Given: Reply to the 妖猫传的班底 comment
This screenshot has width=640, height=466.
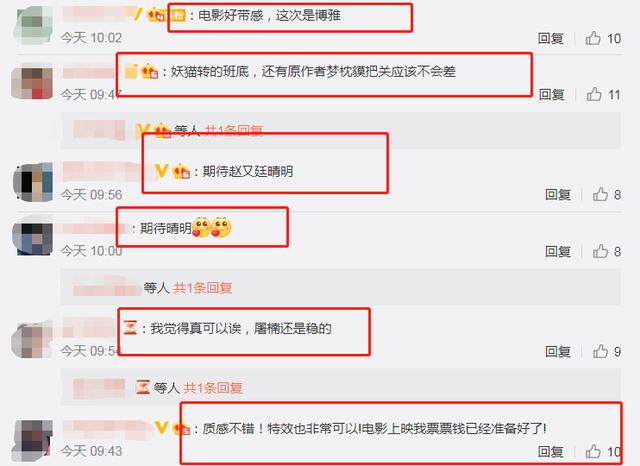Looking at the screenshot, I should [x=551, y=95].
